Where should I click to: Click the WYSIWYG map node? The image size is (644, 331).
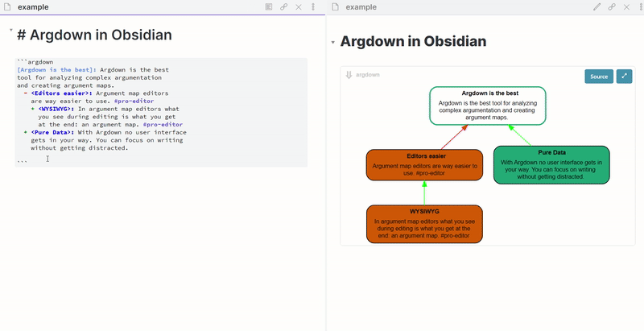[x=424, y=224]
